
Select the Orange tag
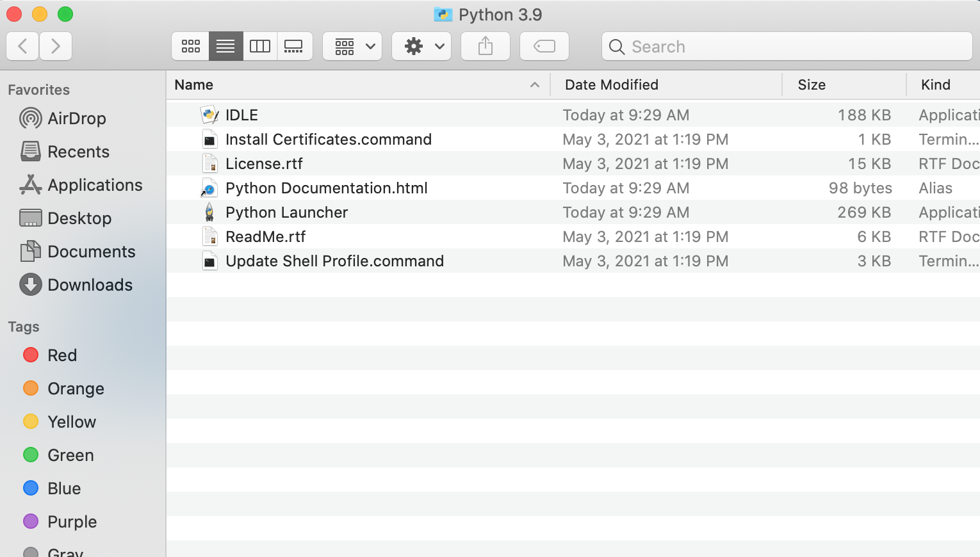pyautogui.click(x=63, y=389)
